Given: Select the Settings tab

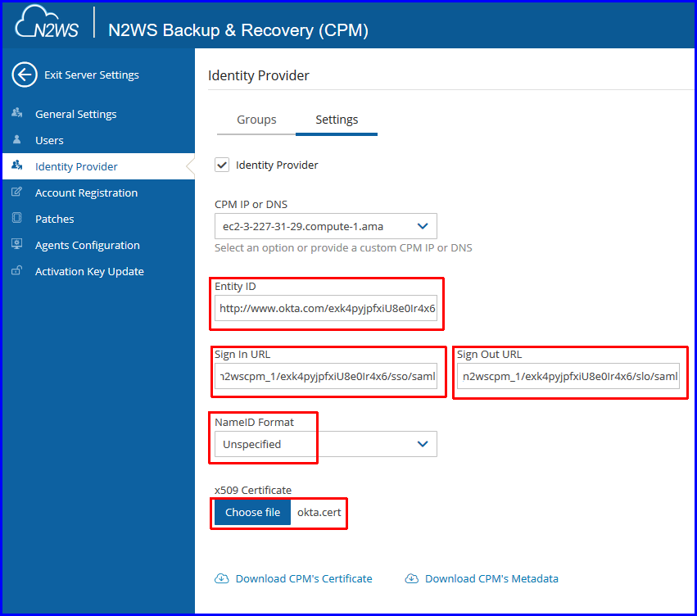Looking at the screenshot, I should click(337, 120).
